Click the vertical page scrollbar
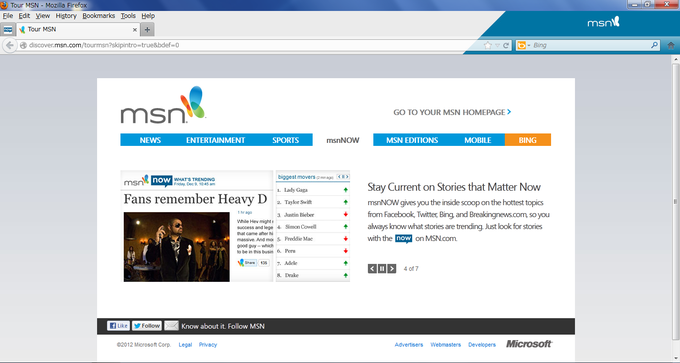Viewport: 680px width, 363px height. coord(676,202)
